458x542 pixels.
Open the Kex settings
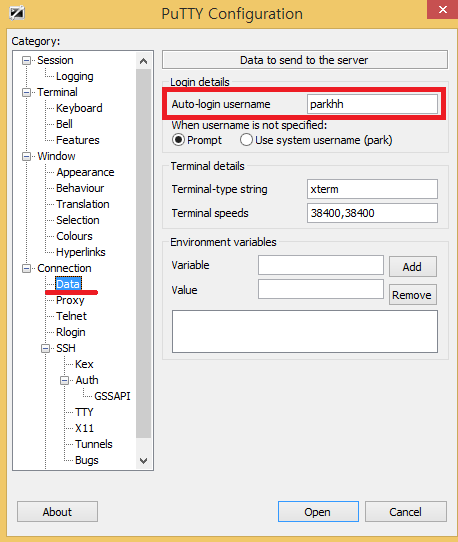(x=84, y=364)
